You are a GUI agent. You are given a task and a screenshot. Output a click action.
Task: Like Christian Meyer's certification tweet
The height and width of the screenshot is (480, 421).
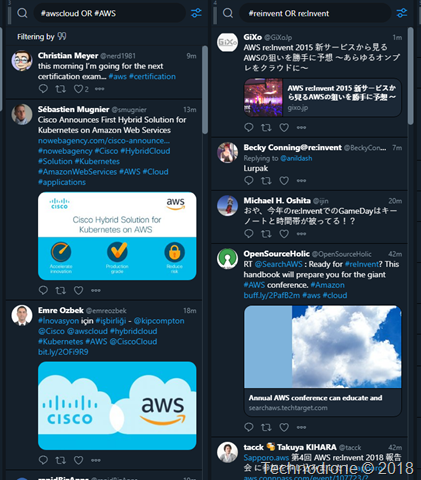tap(78, 89)
